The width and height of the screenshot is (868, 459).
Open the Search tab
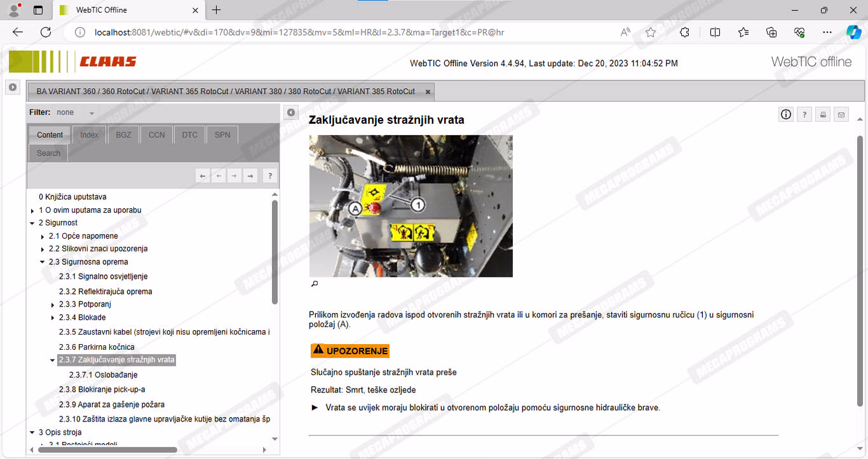point(48,153)
